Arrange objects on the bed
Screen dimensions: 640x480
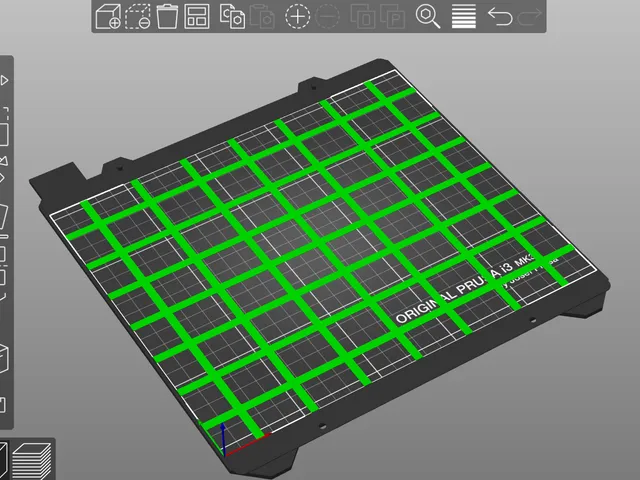197,16
